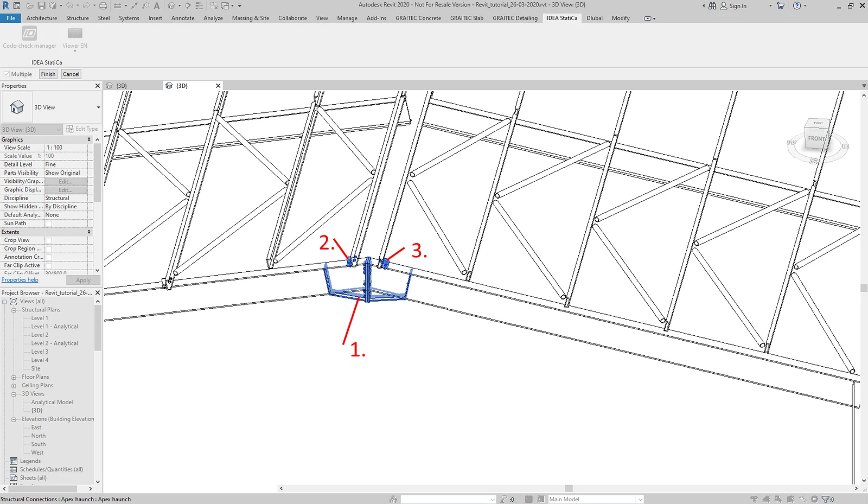Expand the Floor Plans tree node

14,377
